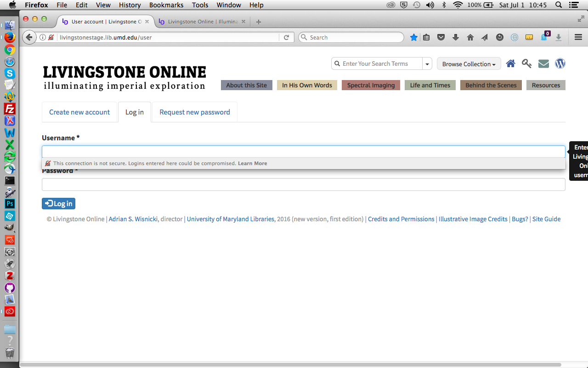Click the Firefox toolbar Search box
Image resolution: width=588 pixels, height=368 pixels.
pyautogui.click(x=351, y=38)
